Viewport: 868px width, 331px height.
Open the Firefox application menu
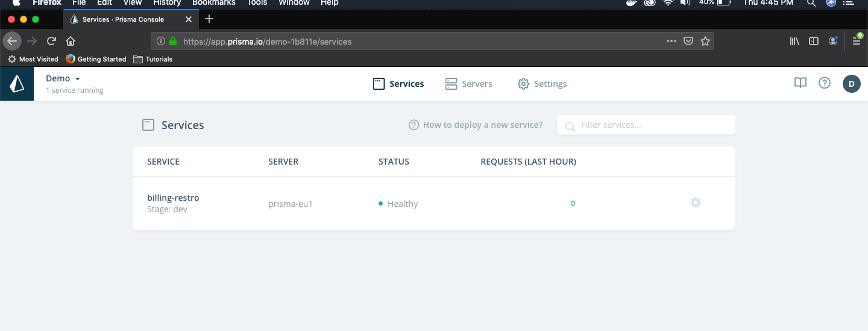[x=47, y=2]
